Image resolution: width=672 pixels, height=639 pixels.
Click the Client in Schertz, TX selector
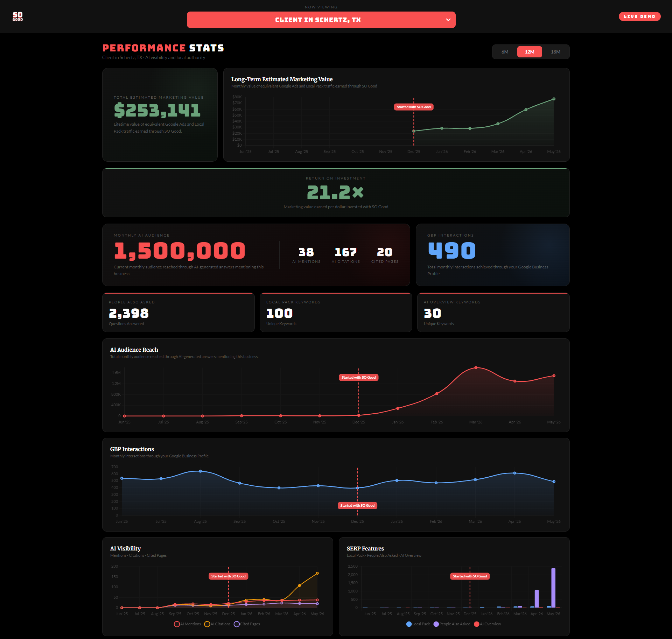click(x=321, y=20)
